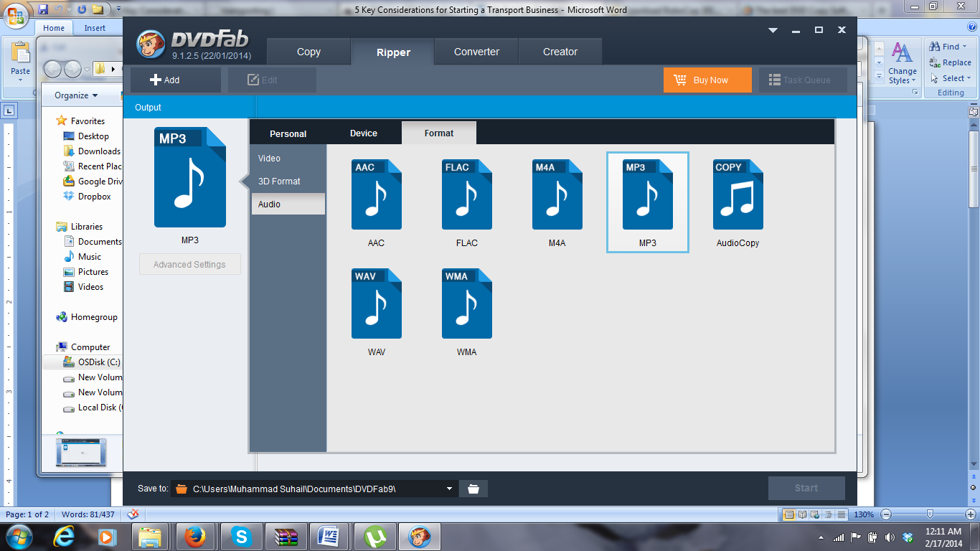
Task: Select the Format profile tab
Action: 439,133
